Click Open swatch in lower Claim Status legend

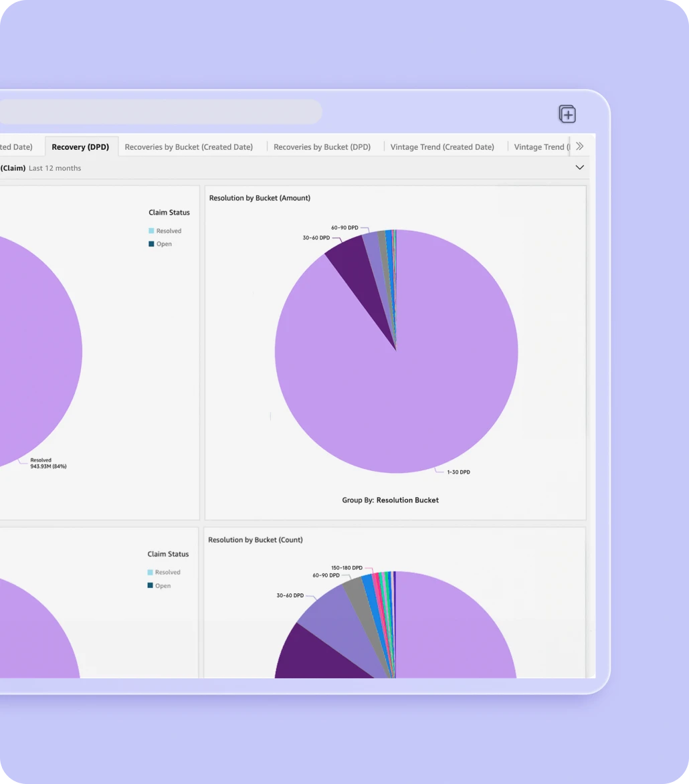[x=151, y=586]
